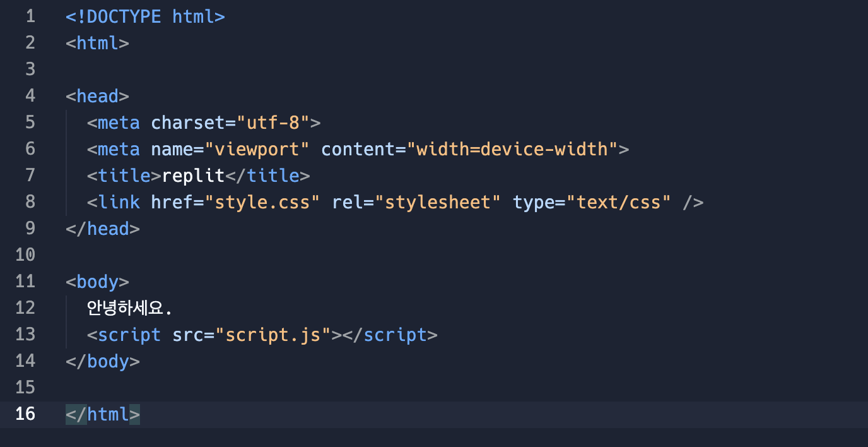Screen dimensions: 868x447
Task: Click the "stylesheet" rel value
Action: (x=438, y=202)
